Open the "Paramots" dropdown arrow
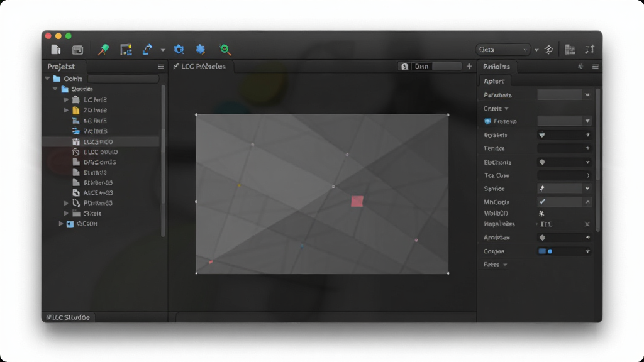644x362 pixels. point(587,95)
